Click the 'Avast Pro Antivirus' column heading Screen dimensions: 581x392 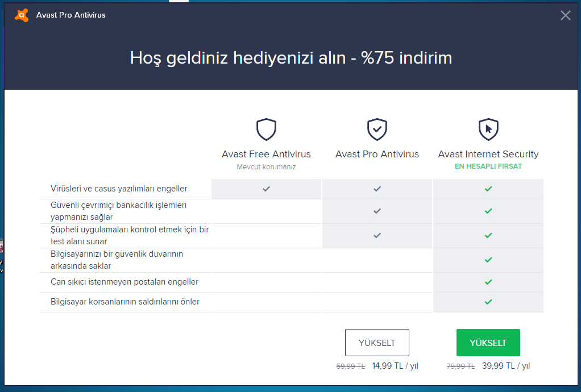[x=377, y=154]
